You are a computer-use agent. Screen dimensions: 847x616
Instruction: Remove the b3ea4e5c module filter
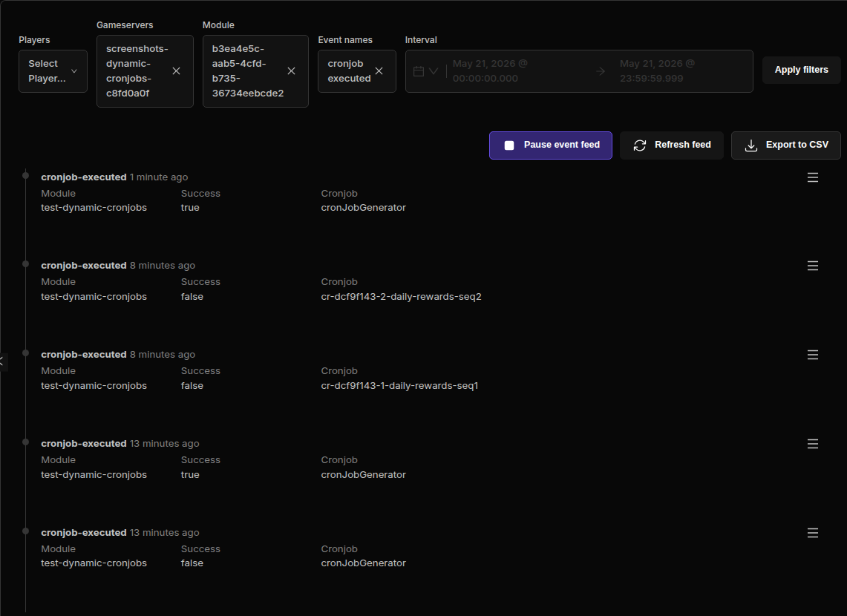pos(291,71)
